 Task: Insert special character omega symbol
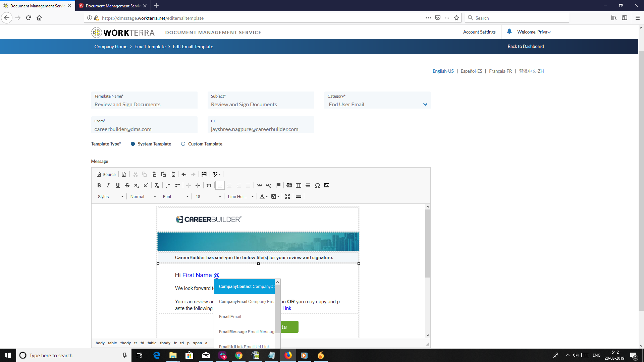tap(317, 185)
